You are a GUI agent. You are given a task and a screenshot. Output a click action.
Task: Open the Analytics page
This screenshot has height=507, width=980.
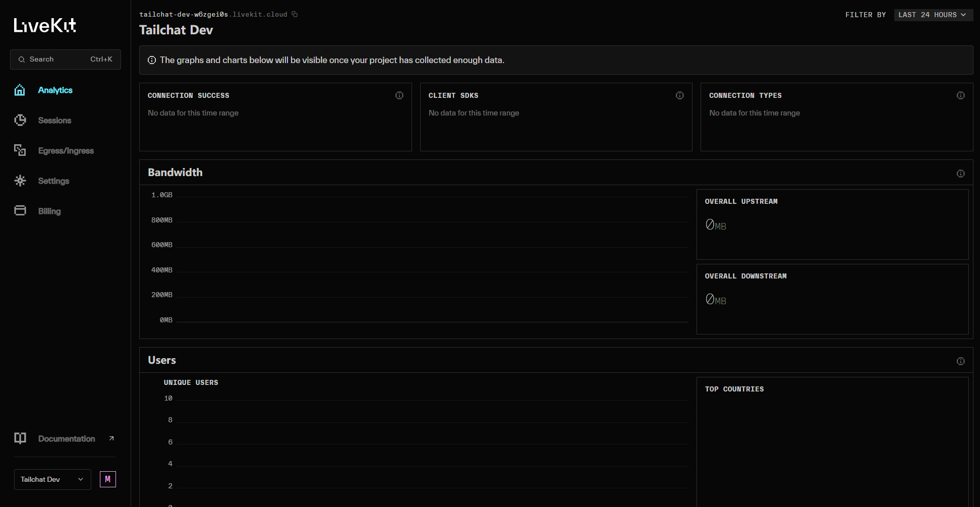pos(55,90)
